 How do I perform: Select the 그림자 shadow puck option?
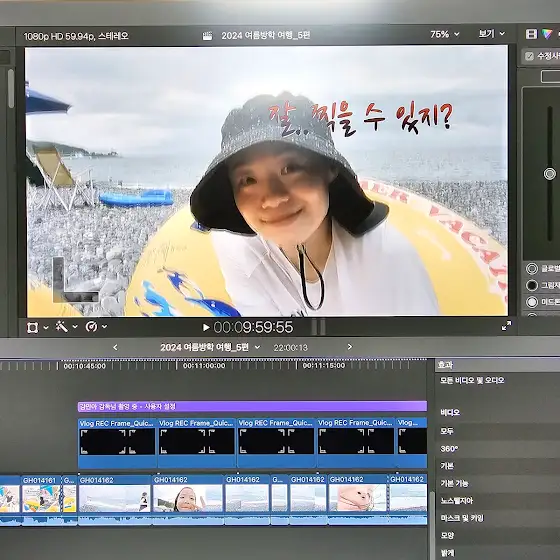pos(532,285)
